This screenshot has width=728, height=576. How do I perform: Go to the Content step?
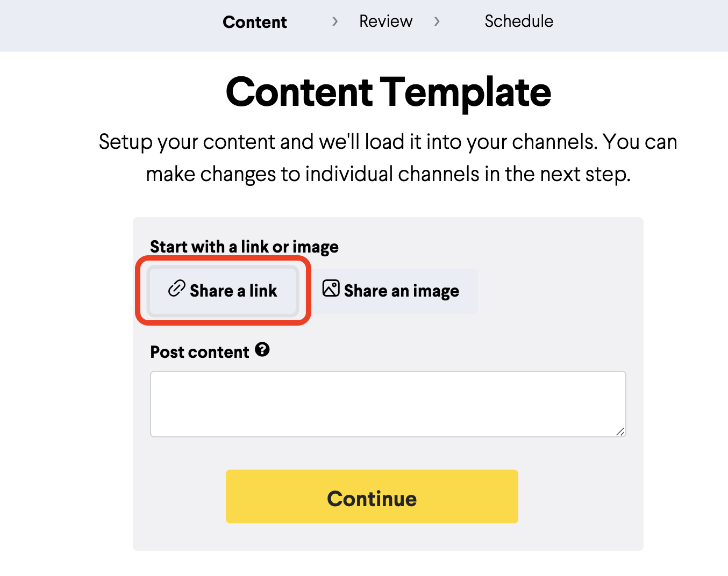[255, 22]
